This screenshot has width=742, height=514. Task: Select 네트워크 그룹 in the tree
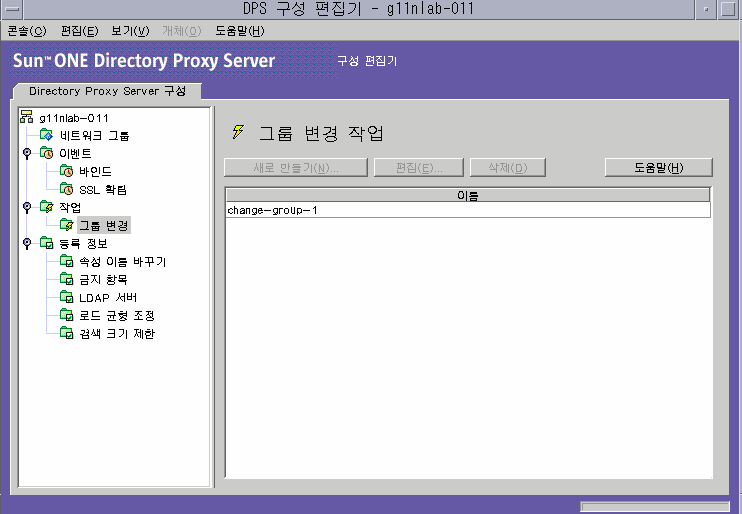click(x=95, y=136)
